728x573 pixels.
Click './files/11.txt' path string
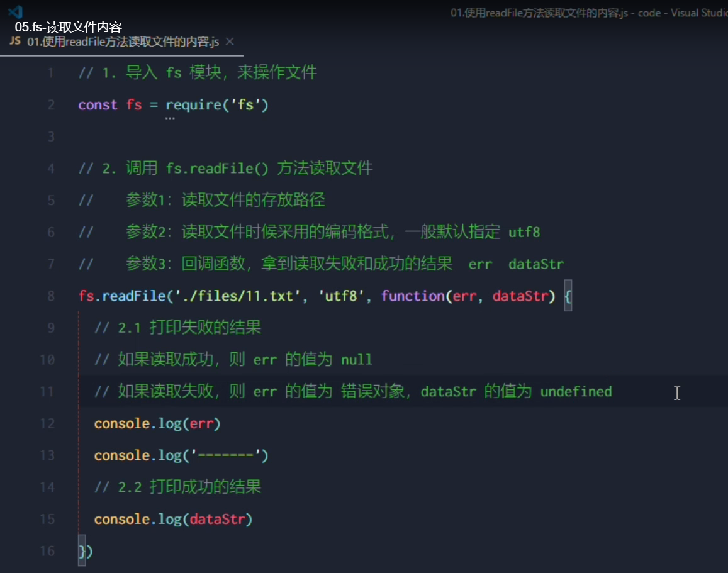click(237, 296)
